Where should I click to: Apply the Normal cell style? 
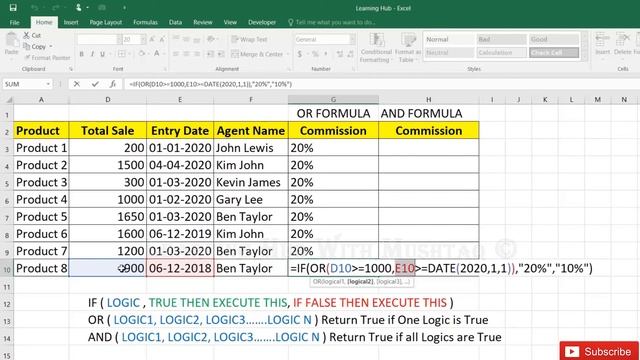coord(449,39)
